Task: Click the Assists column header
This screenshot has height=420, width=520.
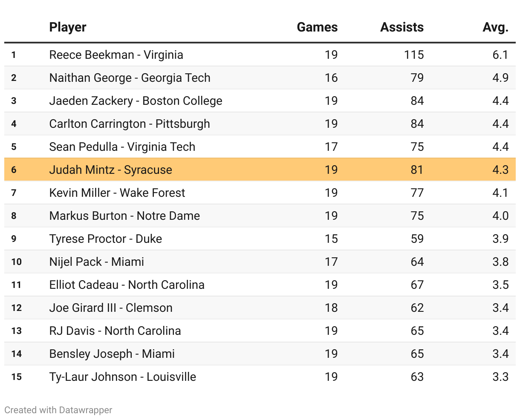Action: coord(402,27)
